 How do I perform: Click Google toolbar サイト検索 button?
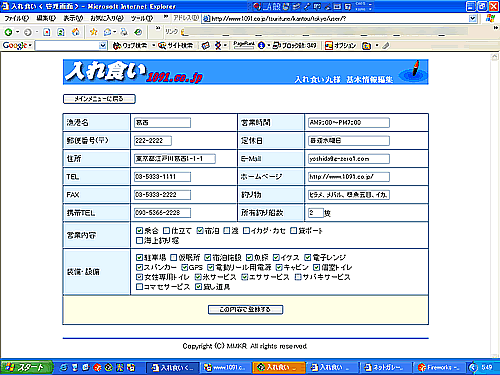tap(175, 46)
